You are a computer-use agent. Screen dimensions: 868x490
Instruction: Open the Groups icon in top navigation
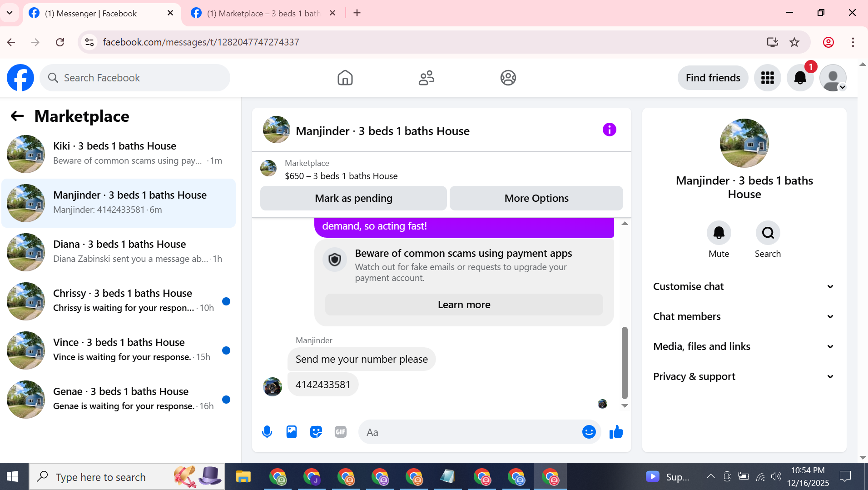tap(508, 78)
